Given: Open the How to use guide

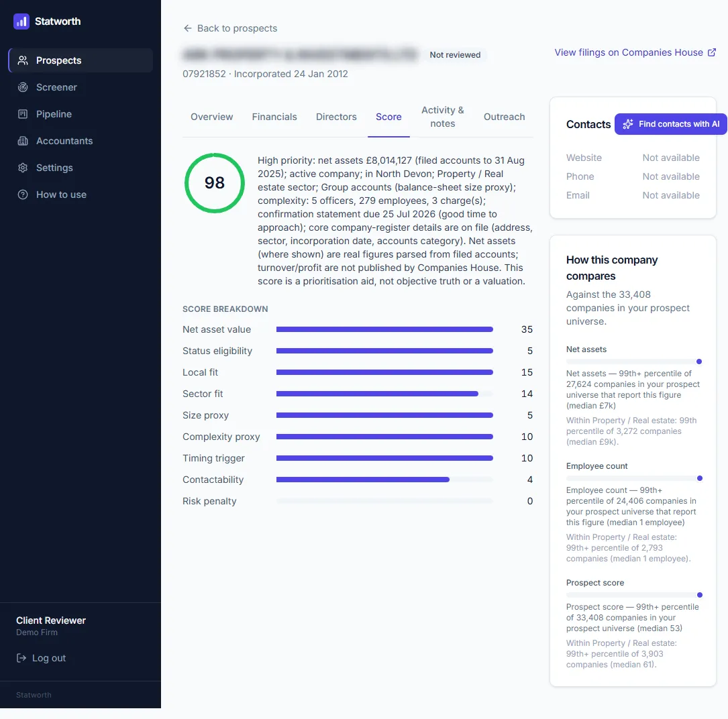Looking at the screenshot, I should pyautogui.click(x=81, y=195).
